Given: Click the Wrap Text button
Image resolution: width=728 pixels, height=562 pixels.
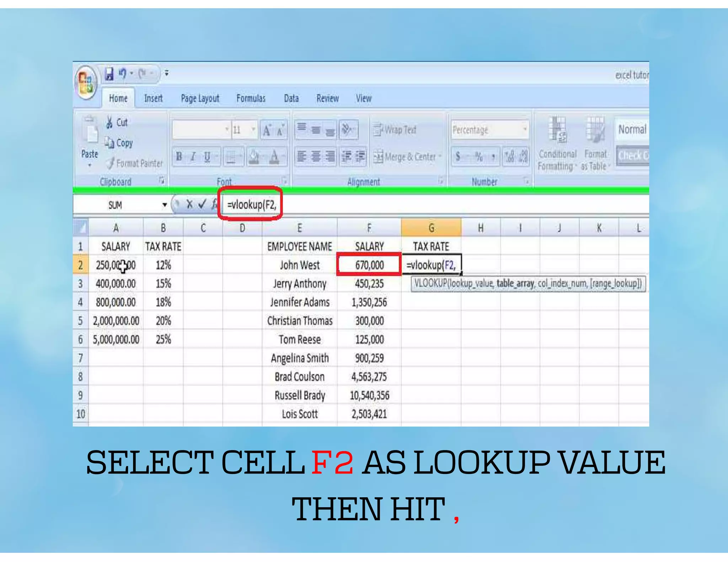Looking at the screenshot, I should [394, 130].
